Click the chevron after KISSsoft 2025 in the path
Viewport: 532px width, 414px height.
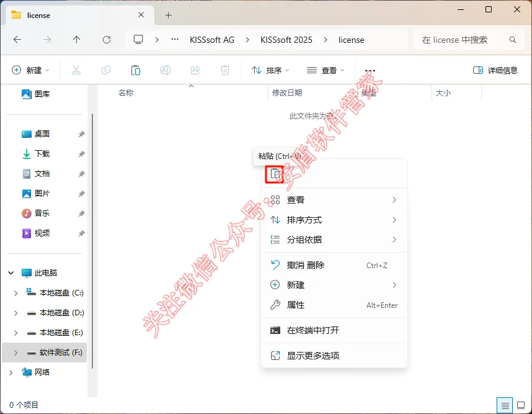tap(326, 40)
